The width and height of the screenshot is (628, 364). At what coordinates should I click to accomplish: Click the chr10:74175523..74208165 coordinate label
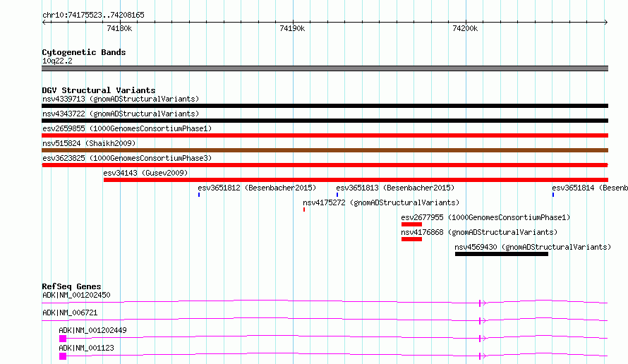[93, 16]
